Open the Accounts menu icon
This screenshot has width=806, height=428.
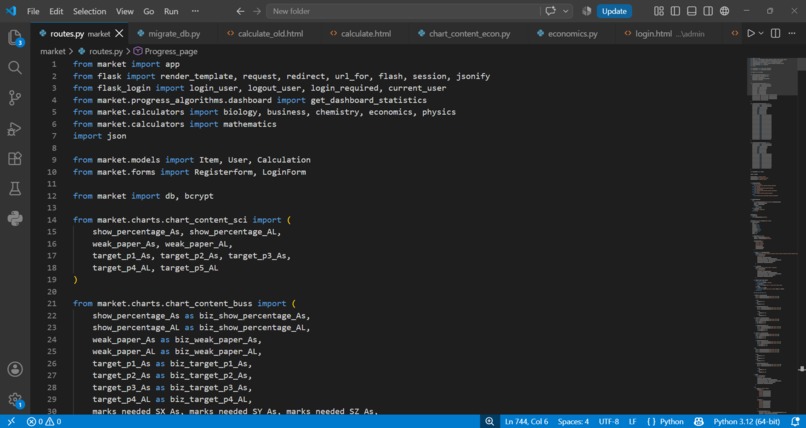click(15, 369)
